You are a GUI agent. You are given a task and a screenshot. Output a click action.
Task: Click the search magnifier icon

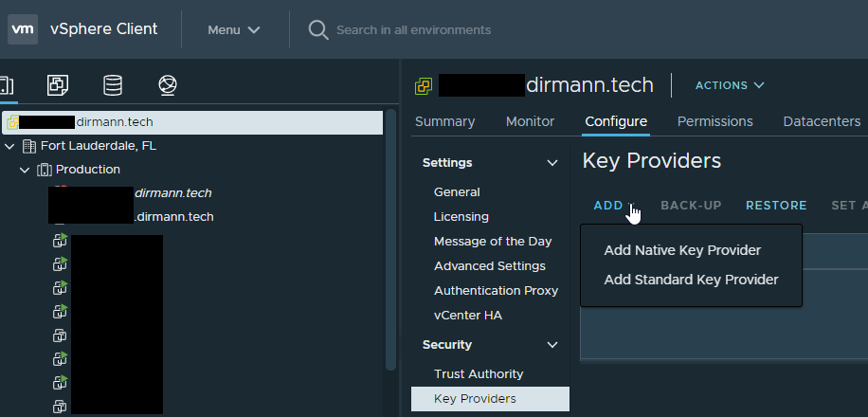[318, 30]
